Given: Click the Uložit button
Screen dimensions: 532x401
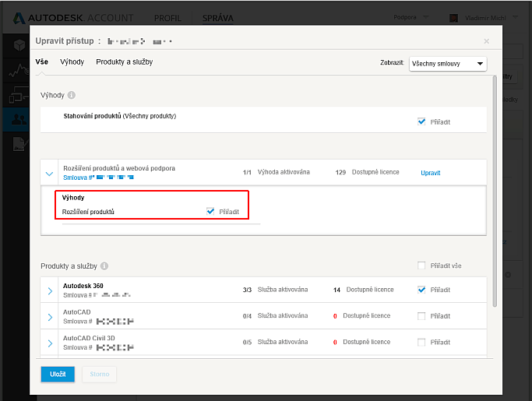Looking at the screenshot, I should point(58,374).
